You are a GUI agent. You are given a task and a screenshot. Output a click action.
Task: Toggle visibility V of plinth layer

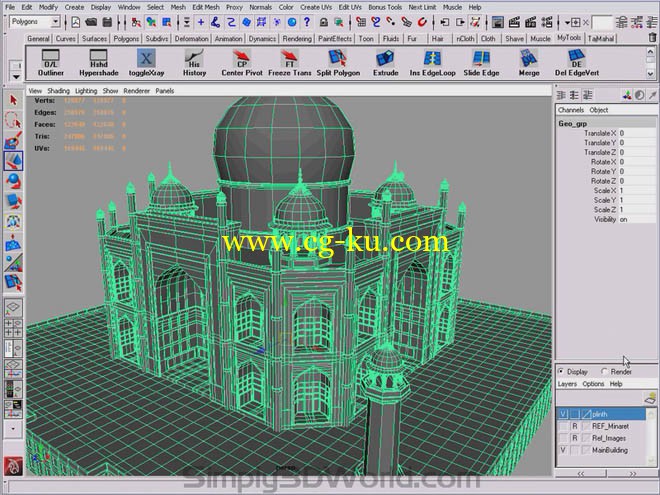tap(563, 414)
